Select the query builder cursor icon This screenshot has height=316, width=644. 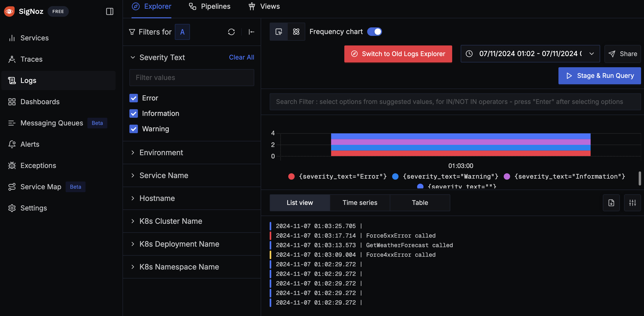(x=279, y=32)
